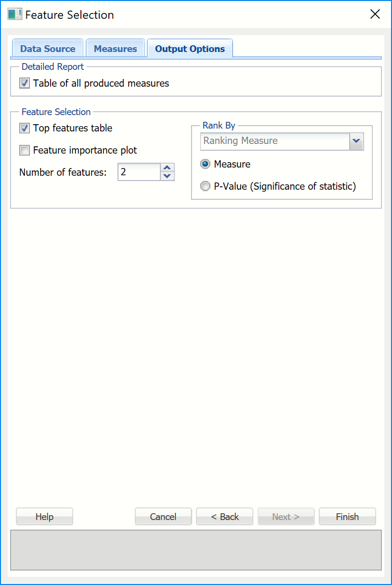Click inside the Number of features field
392x585 pixels.
click(140, 172)
